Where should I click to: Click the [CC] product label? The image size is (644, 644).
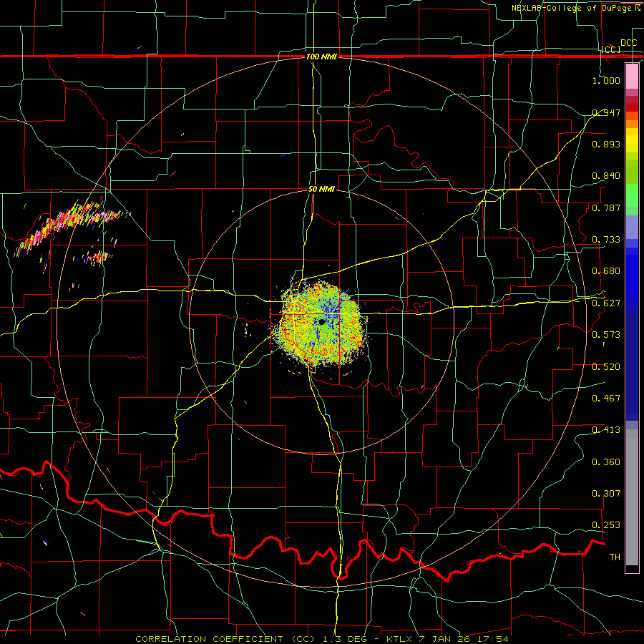(611, 49)
